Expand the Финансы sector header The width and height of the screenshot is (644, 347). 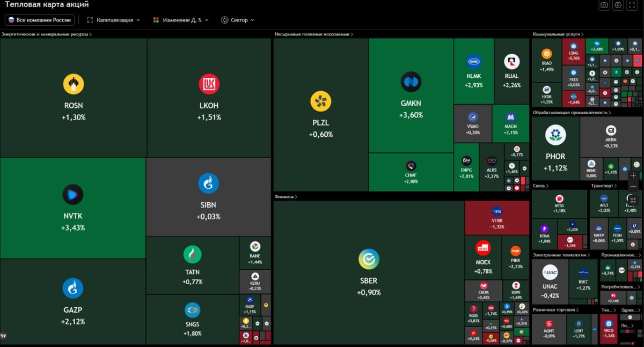pos(286,197)
